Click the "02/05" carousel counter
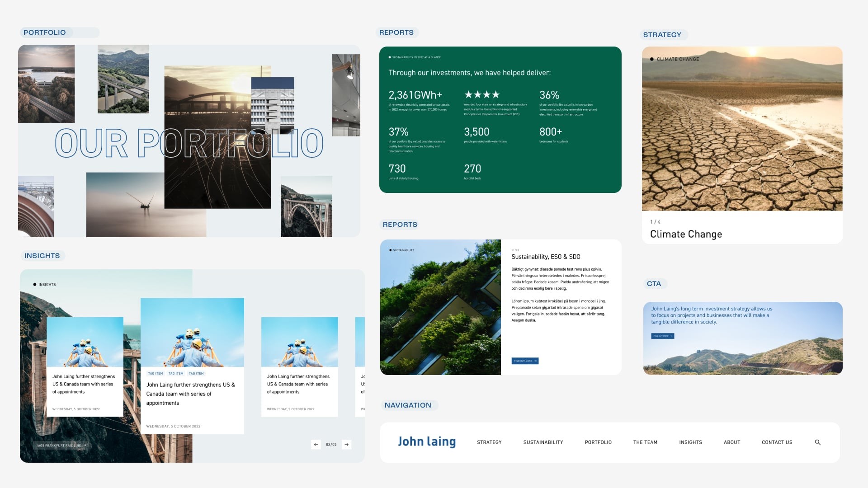This screenshot has height=488, width=868. 331,445
